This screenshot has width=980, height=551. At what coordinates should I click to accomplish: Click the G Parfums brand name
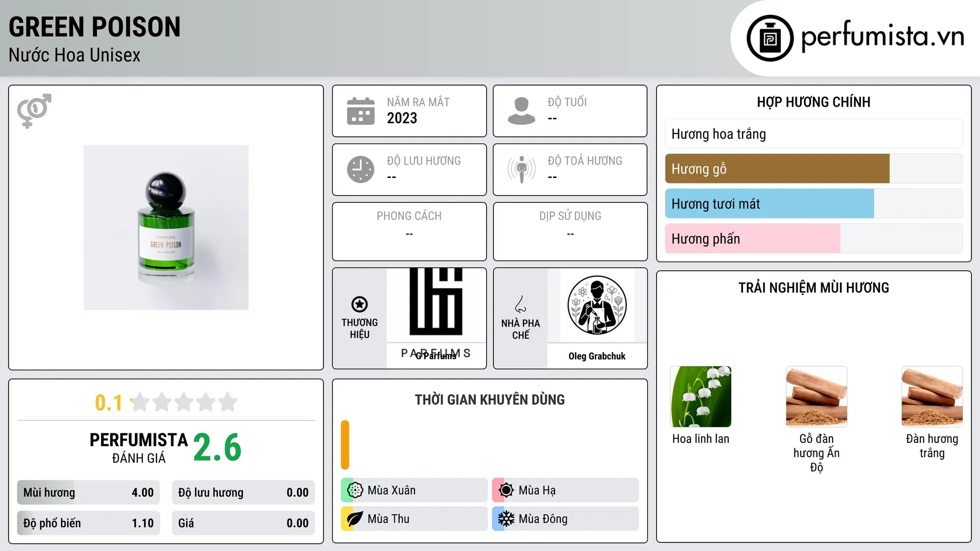436,356
